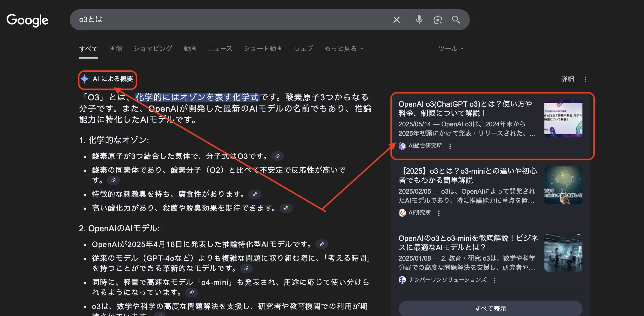Screen dimensions: 644x316
Task: Open source link after 脱臭効果を期待できます
Action: [286, 208]
